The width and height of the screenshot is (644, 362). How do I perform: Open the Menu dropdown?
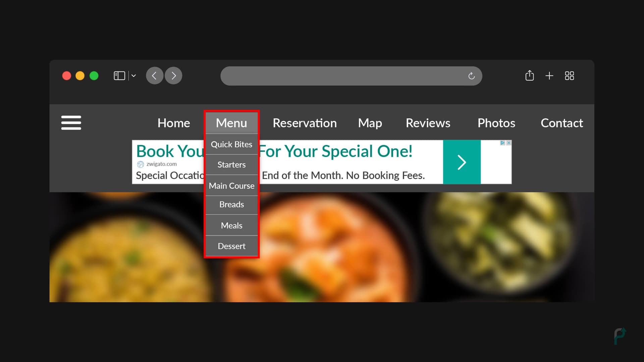coord(231,122)
